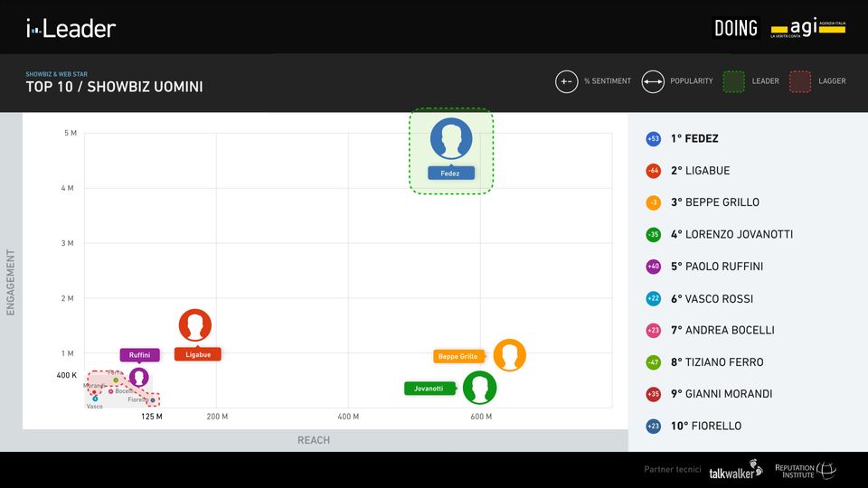This screenshot has width=868, height=488.
Task: Click the red Lagger legend swatch
Action: pos(799,81)
